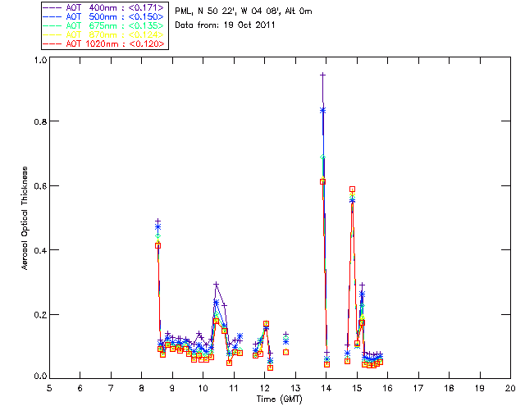Click the Time (GMT) axis label

click(x=279, y=399)
